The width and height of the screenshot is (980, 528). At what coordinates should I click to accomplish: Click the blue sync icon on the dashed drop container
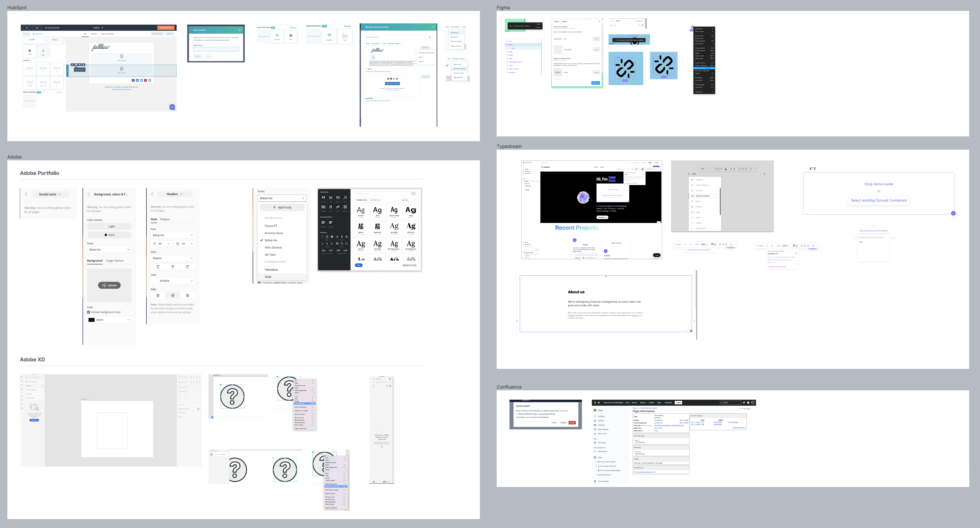953,213
